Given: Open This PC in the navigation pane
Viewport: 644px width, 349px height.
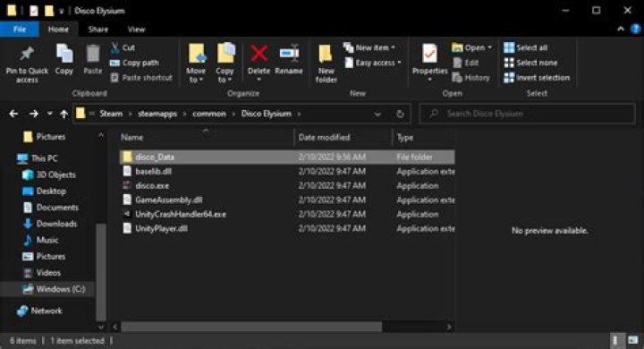Looking at the screenshot, I should [38, 158].
